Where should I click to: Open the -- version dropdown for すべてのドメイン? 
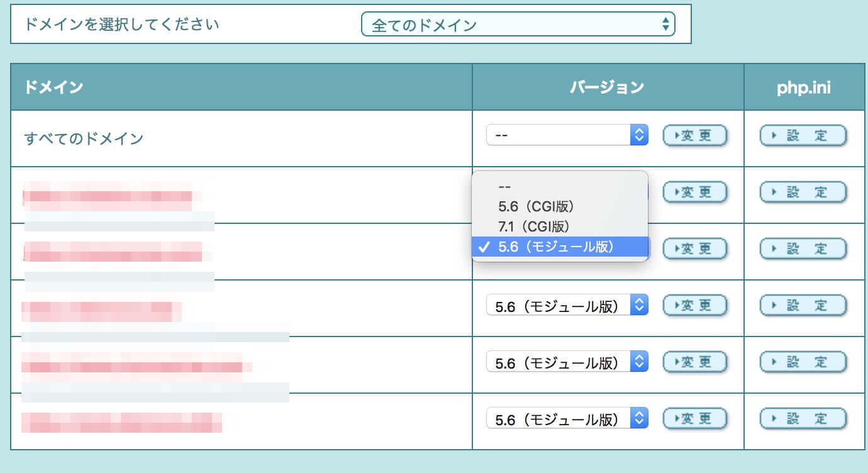coord(566,135)
